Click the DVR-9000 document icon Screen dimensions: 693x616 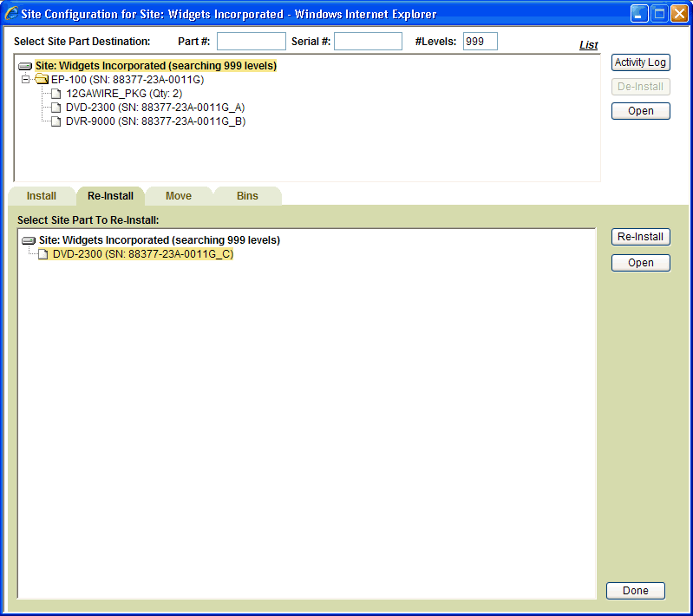point(57,121)
